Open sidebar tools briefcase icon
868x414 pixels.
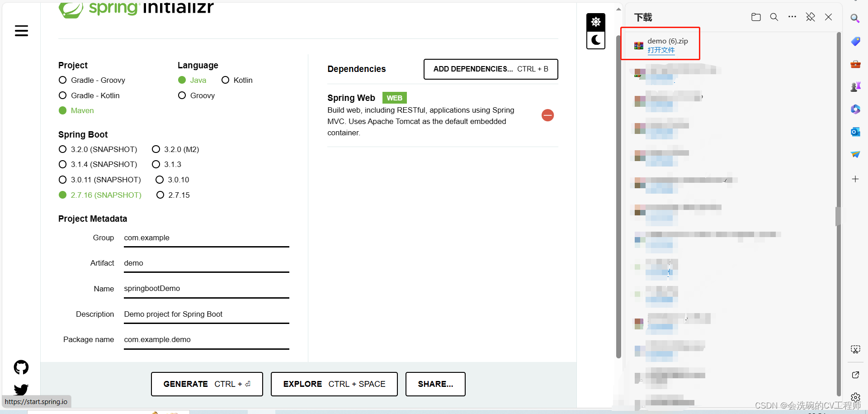(855, 64)
